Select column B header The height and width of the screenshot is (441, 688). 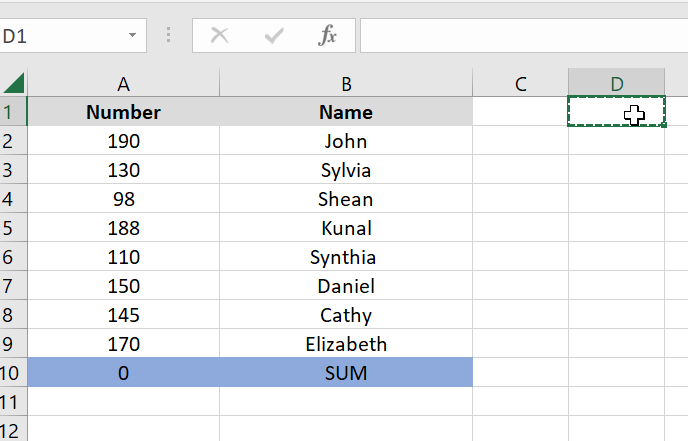point(346,84)
